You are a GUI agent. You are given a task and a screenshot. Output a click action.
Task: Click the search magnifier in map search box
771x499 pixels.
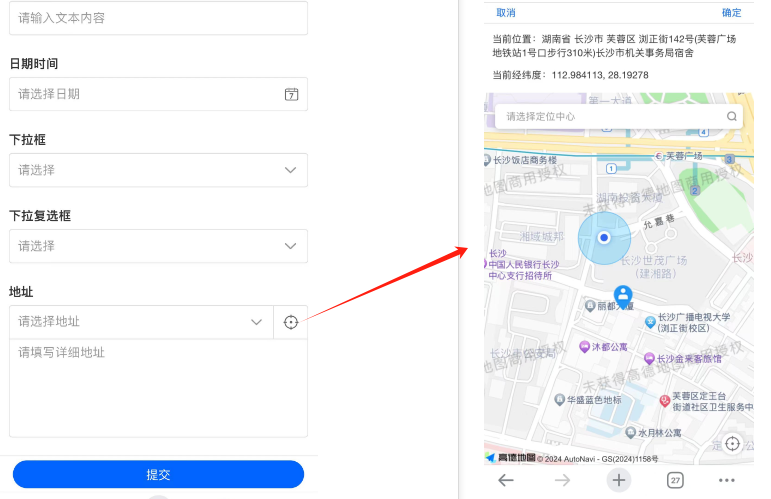(x=732, y=117)
